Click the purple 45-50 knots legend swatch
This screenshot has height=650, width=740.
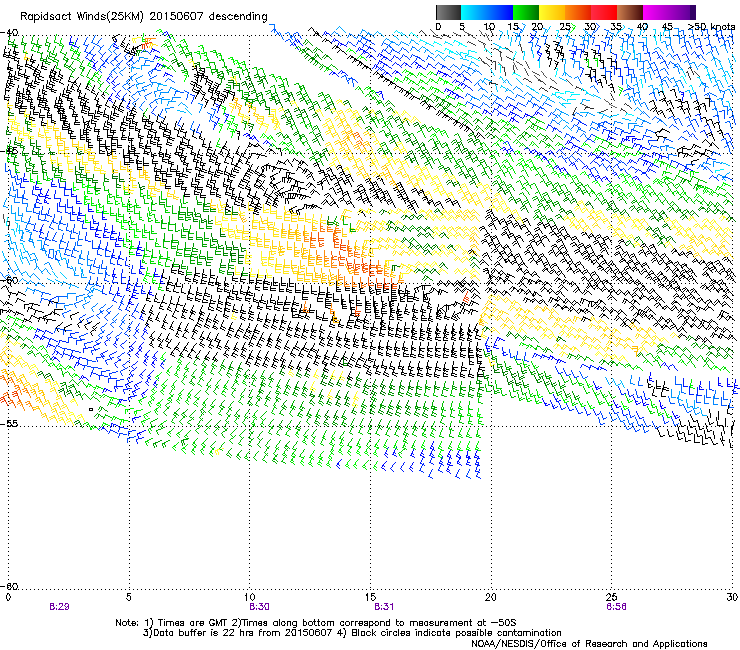pyautogui.click(x=682, y=12)
